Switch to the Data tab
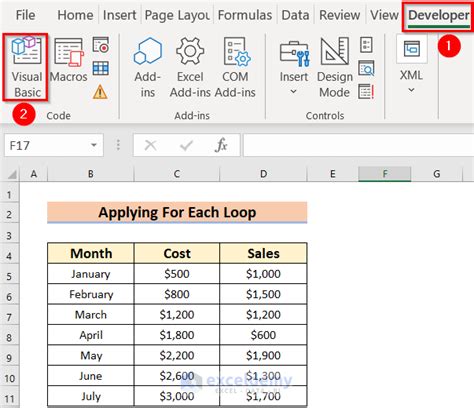The width and height of the screenshot is (474, 408). [295, 15]
